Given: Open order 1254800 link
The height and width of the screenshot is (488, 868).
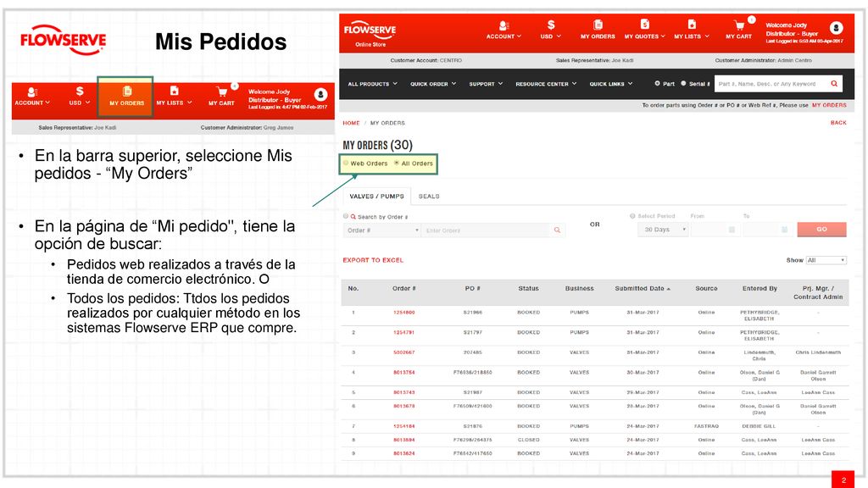Looking at the screenshot, I should click(404, 313).
